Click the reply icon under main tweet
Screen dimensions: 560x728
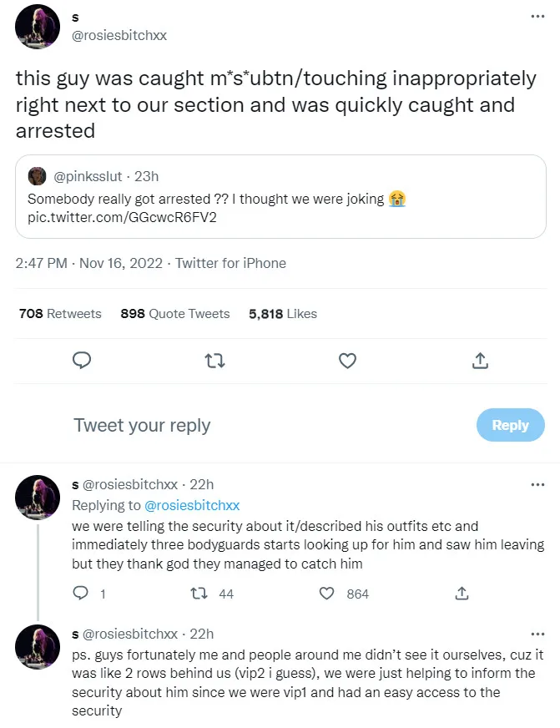[x=82, y=361]
